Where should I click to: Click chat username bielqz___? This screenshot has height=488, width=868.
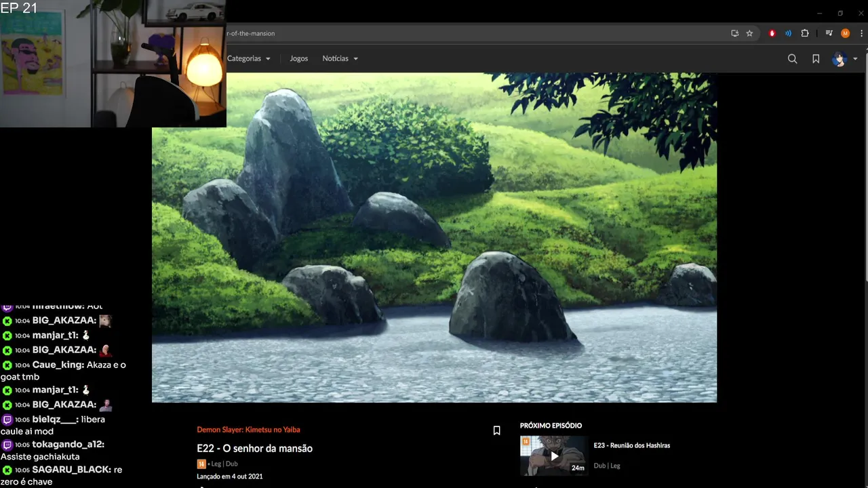55,420
